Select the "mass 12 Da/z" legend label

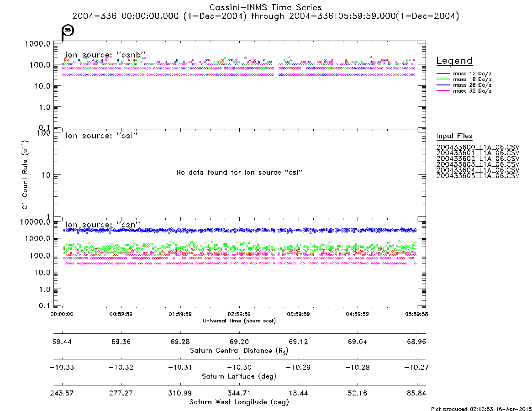point(472,74)
